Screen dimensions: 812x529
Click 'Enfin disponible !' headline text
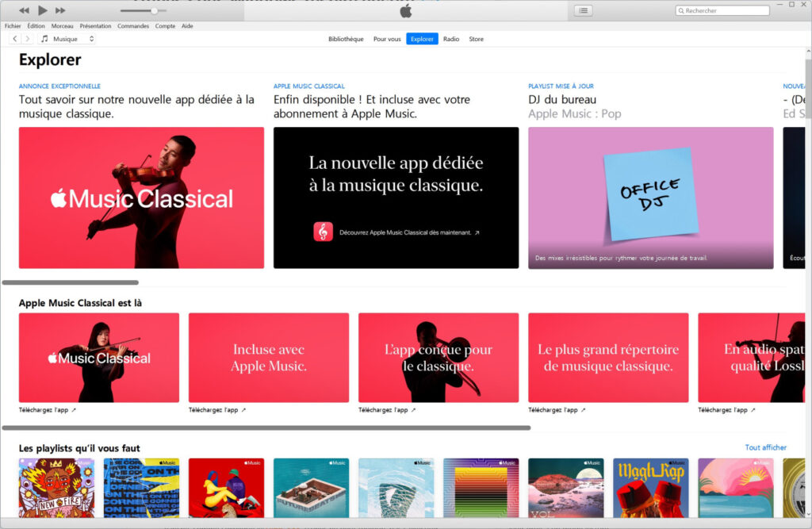tap(372, 106)
